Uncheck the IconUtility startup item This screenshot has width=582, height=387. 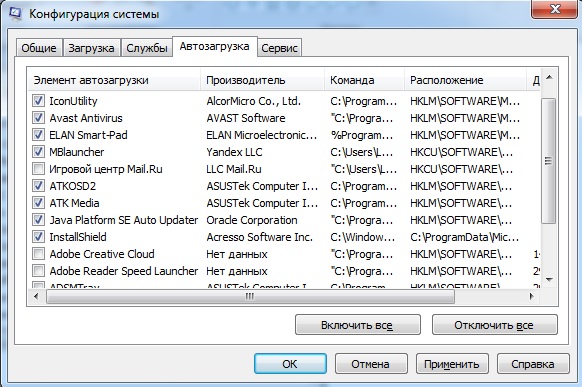[x=38, y=101]
